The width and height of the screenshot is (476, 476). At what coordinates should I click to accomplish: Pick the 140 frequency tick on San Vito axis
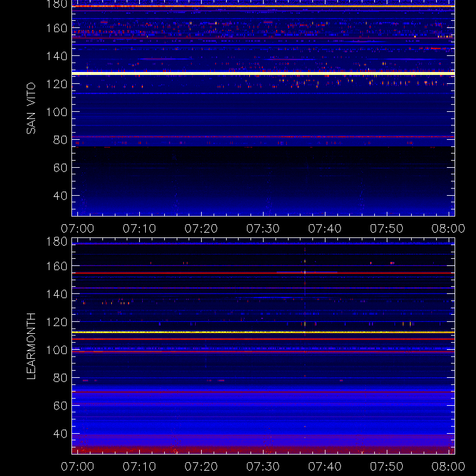pyautogui.click(x=57, y=56)
